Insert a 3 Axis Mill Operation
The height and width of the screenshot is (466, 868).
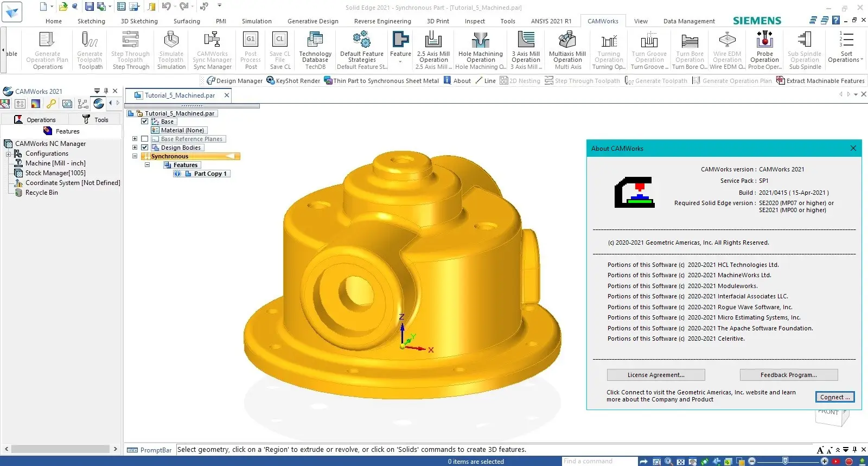(526, 50)
